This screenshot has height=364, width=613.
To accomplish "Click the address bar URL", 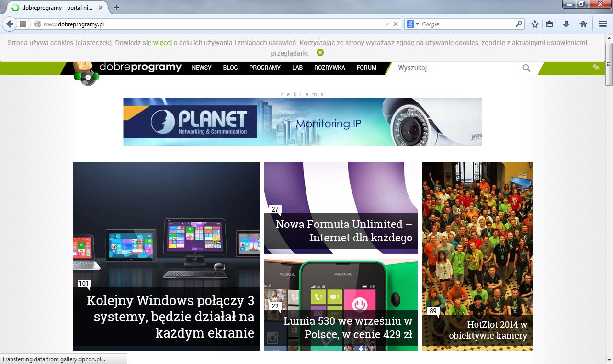I will [74, 24].
